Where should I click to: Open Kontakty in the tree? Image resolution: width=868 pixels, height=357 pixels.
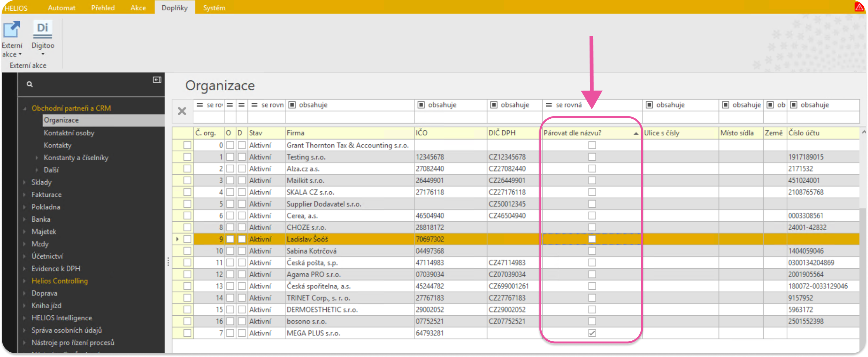pos(58,146)
